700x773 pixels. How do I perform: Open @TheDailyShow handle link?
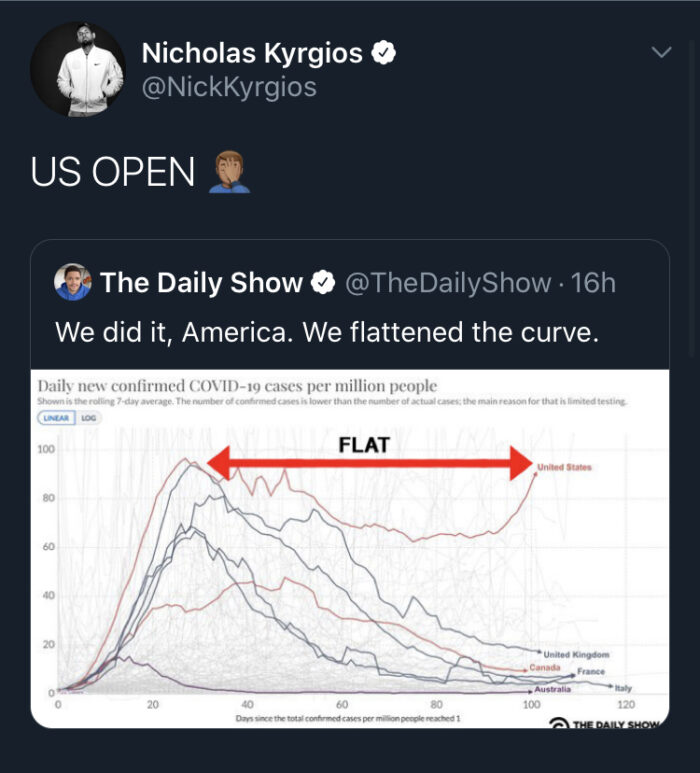tap(448, 283)
